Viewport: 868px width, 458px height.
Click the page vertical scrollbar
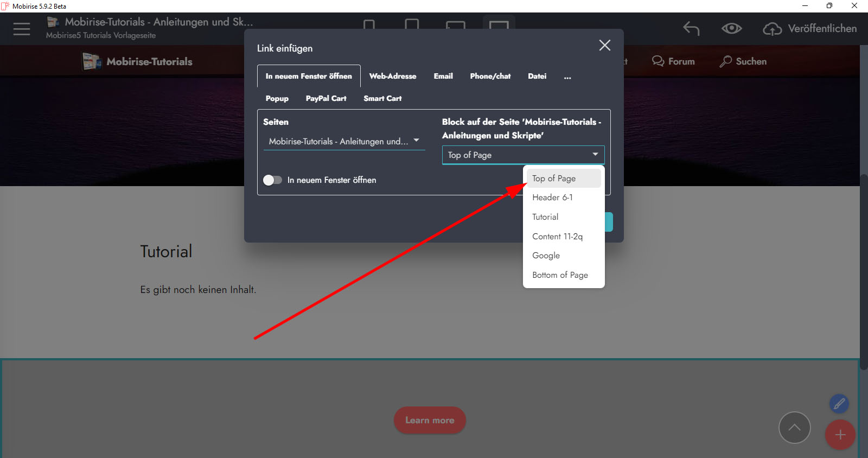(864, 271)
